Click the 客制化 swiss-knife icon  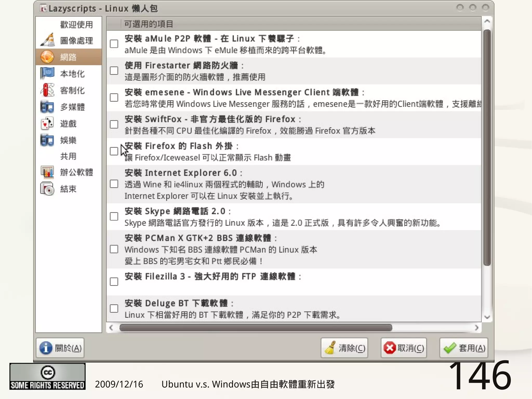[x=47, y=90]
